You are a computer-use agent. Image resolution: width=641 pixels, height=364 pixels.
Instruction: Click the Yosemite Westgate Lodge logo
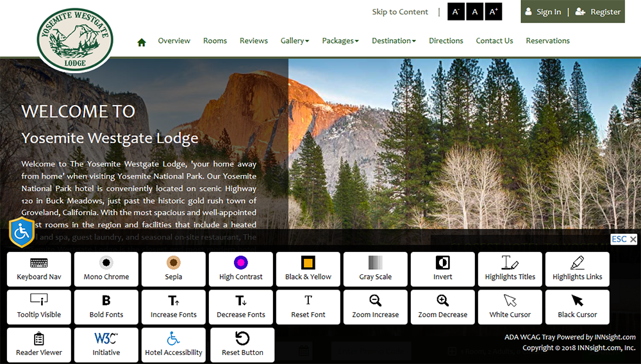pos(75,40)
